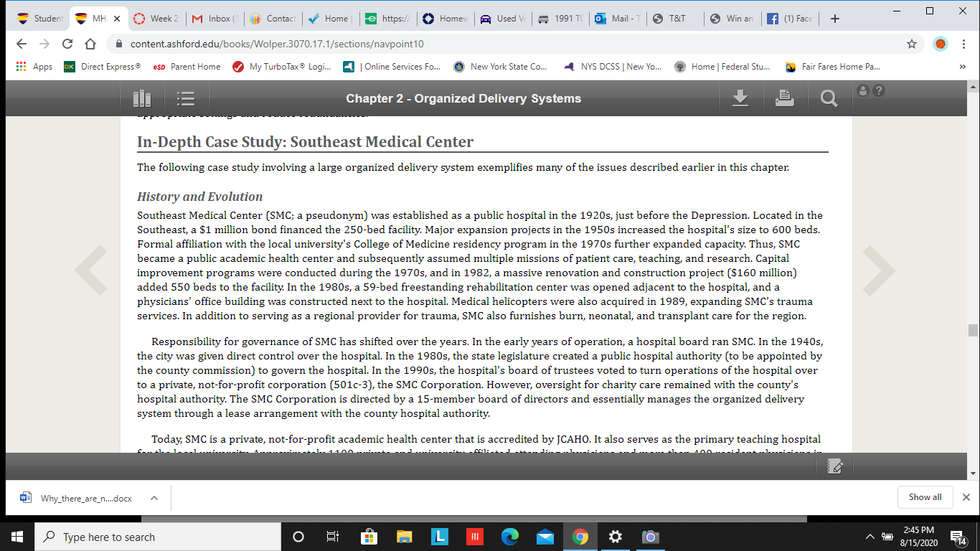Open Microsoft Edge from taskbar
The height and width of the screenshot is (551, 980).
click(x=510, y=537)
